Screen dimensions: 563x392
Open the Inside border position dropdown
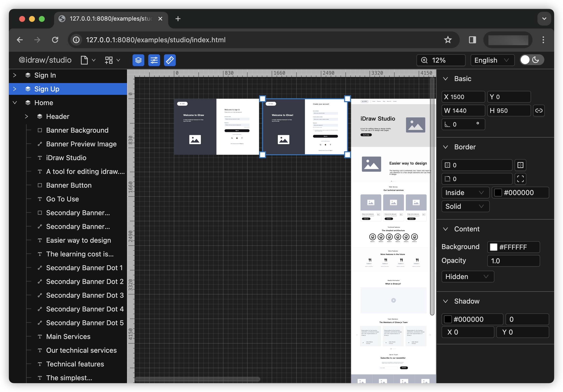point(465,193)
